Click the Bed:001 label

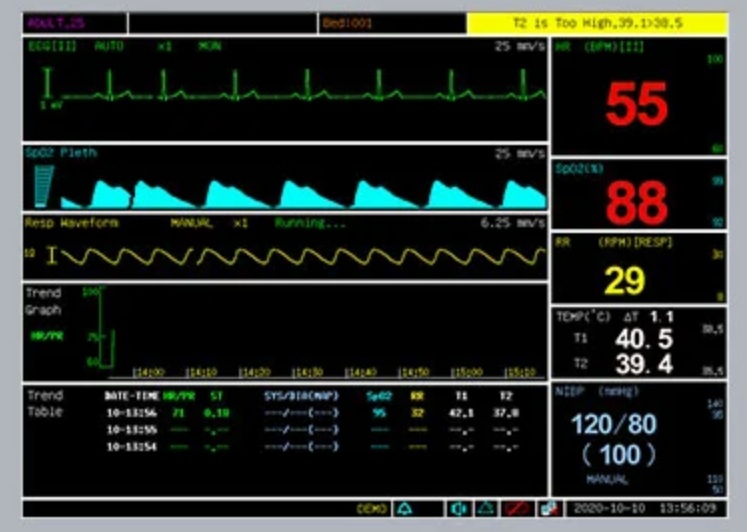347,23
